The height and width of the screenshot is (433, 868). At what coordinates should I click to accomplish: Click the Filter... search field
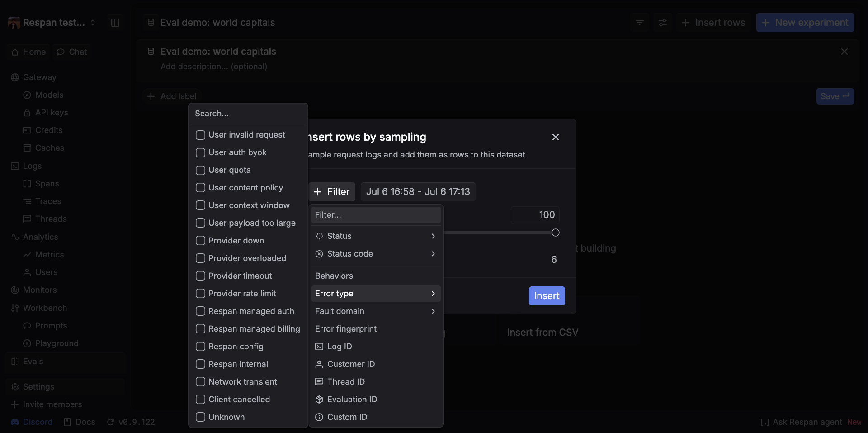[376, 215]
